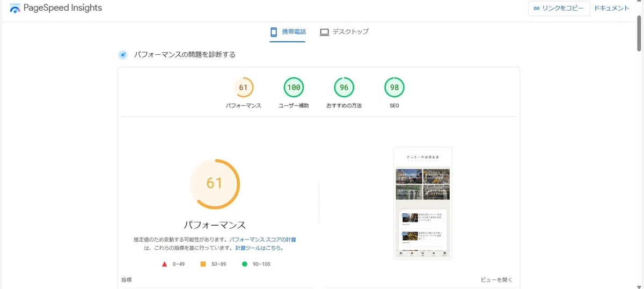Click the large 61 performance gauge
The image size is (644, 289).
pos(215,184)
